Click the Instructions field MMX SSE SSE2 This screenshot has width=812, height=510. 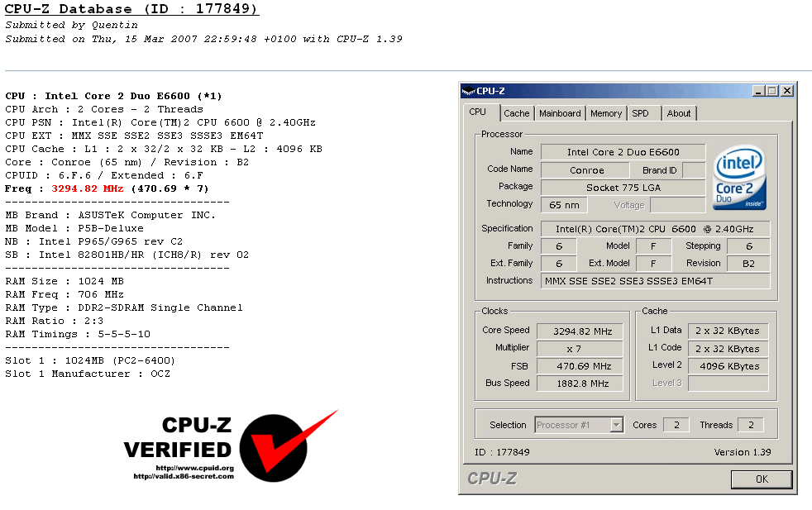point(655,281)
